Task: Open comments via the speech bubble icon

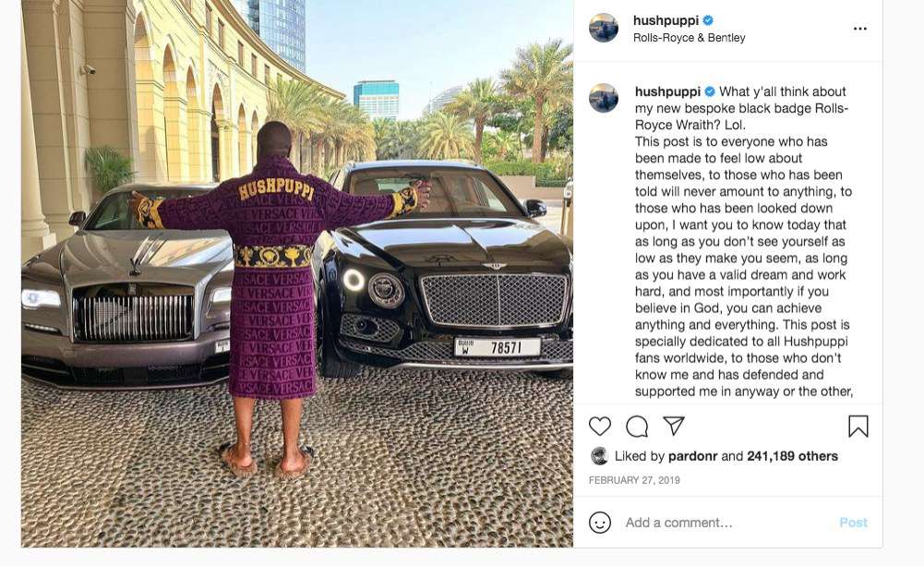Action: click(x=637, y=427)
